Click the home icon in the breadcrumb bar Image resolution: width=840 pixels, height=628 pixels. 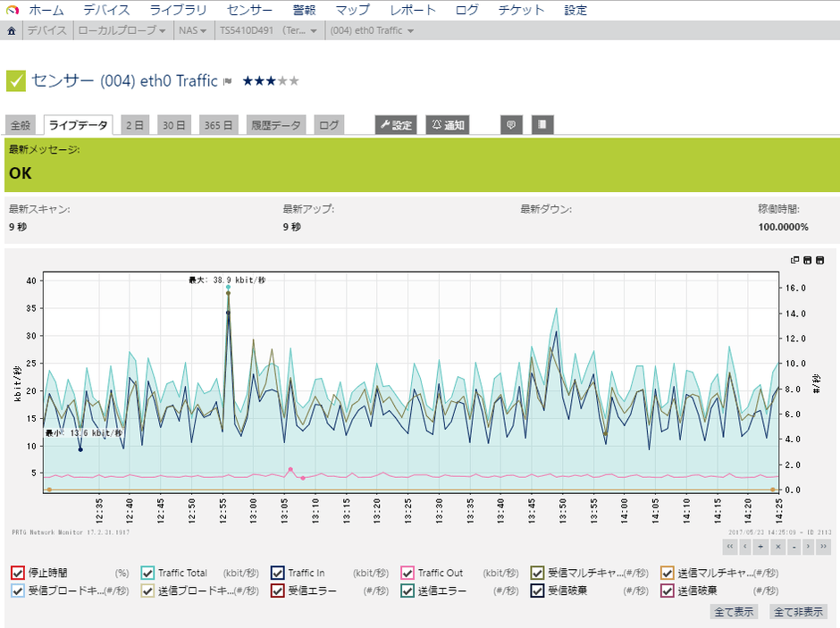[x=12, y=30]
